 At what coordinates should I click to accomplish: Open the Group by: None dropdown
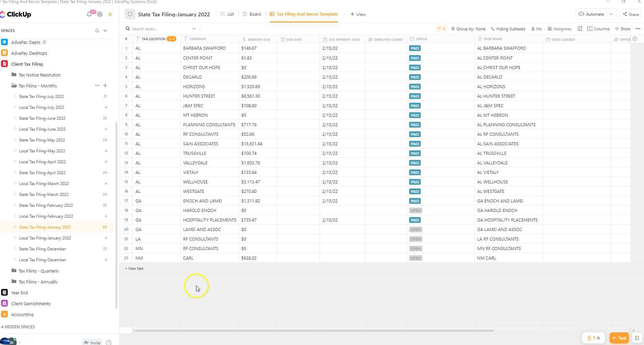(x=468, y=29)
